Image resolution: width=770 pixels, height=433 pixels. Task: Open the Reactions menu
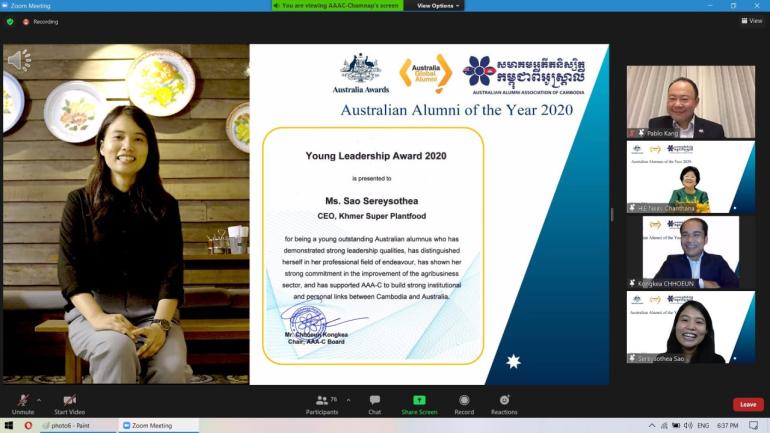[x=504, y=405]
